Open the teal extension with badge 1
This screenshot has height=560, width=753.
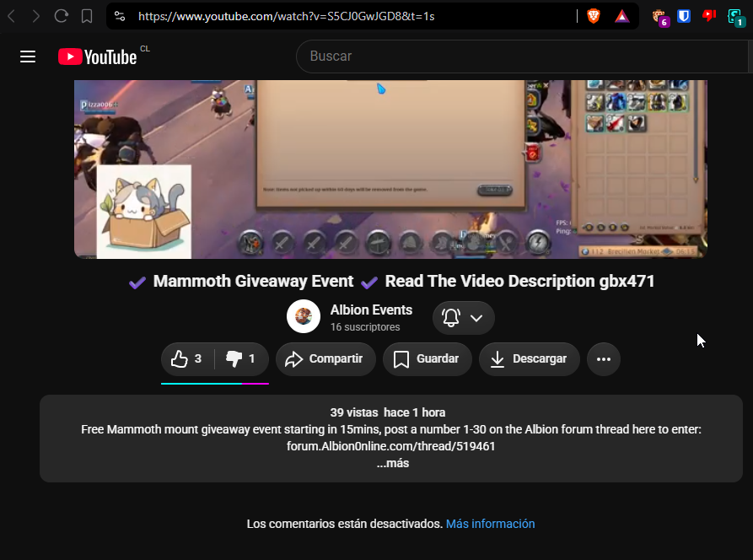736,19
